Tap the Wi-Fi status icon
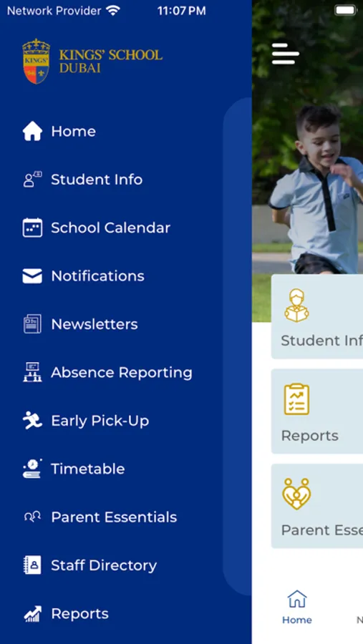Screen dimensions: 363x644 pyautogui.click(x=112, y=11)
